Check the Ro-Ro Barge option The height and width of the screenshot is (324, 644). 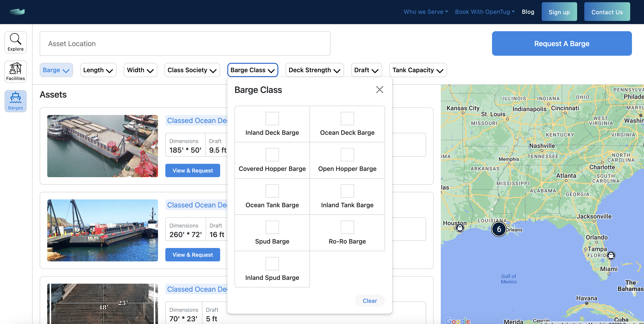pyautogui.click(x=347, y=227)
